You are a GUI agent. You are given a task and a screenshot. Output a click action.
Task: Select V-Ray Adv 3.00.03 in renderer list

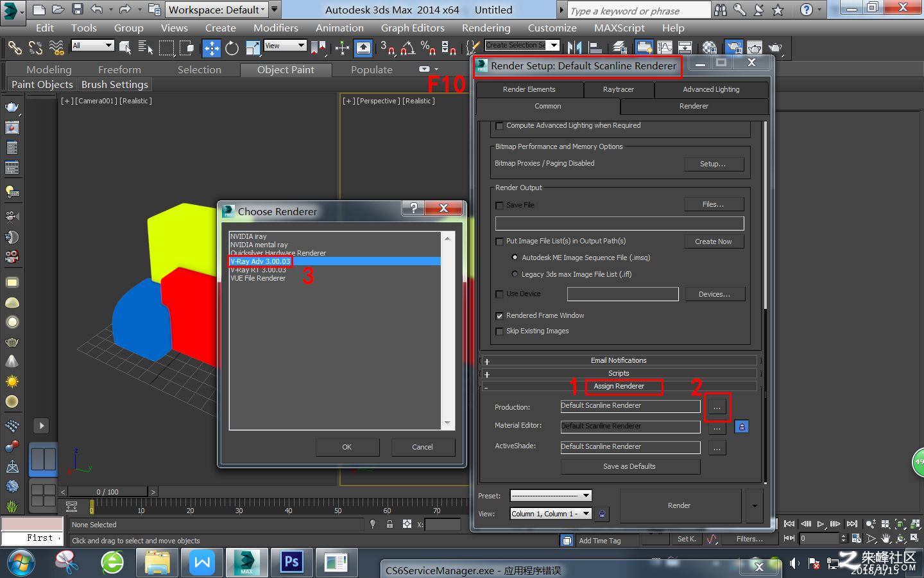(x=335, y=261)
